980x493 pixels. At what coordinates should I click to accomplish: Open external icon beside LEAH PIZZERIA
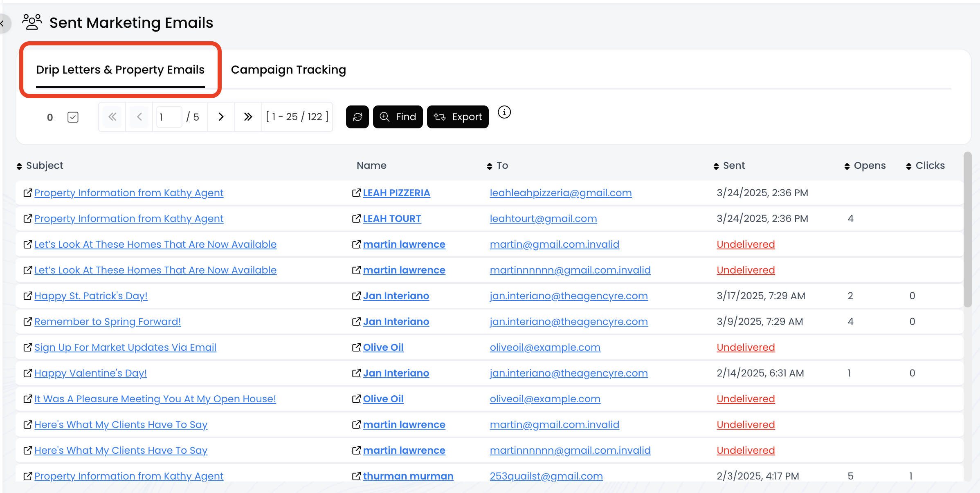point(356,193)
